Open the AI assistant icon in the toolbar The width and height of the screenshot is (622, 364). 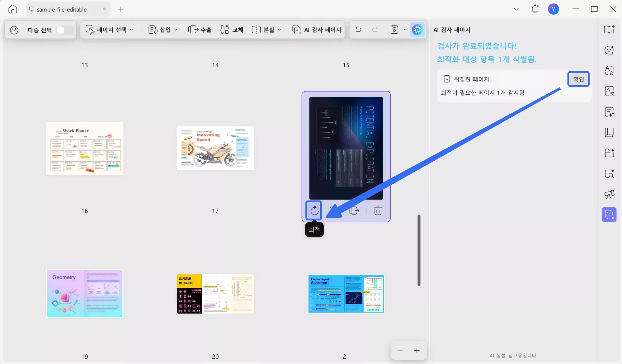pos(417,30)
